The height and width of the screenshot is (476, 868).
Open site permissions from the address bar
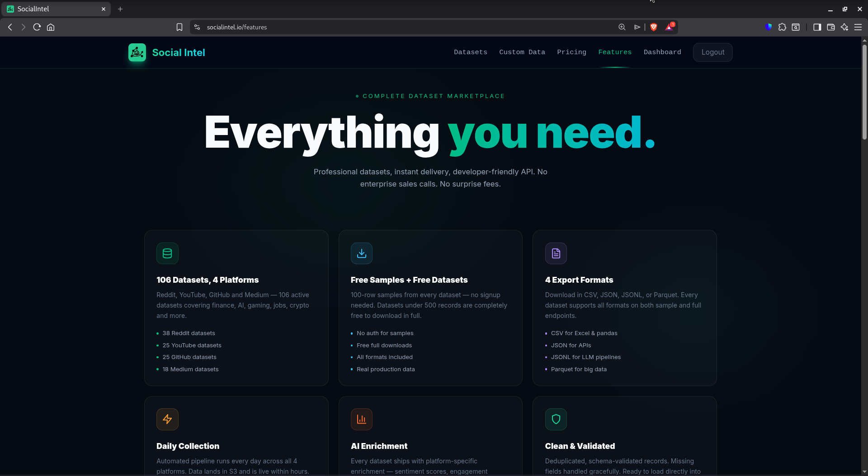tap(197, 27)
